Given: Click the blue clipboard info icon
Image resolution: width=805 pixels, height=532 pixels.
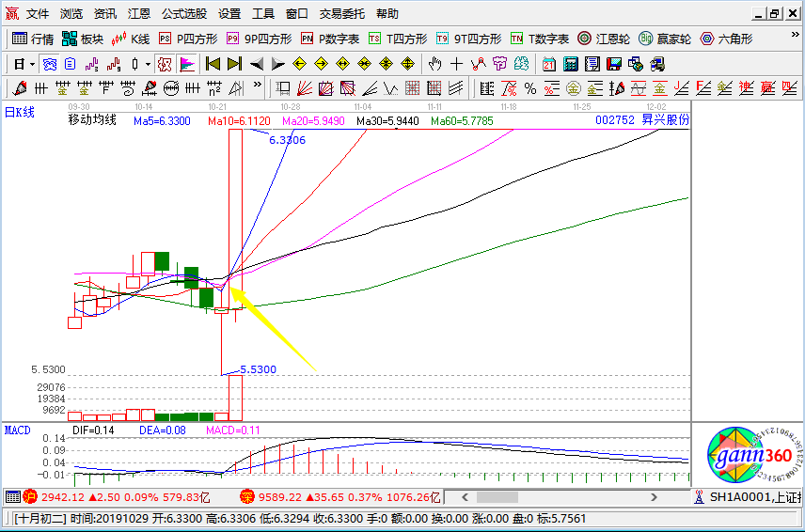Looking at the screenshot, I should click(71, 64).
